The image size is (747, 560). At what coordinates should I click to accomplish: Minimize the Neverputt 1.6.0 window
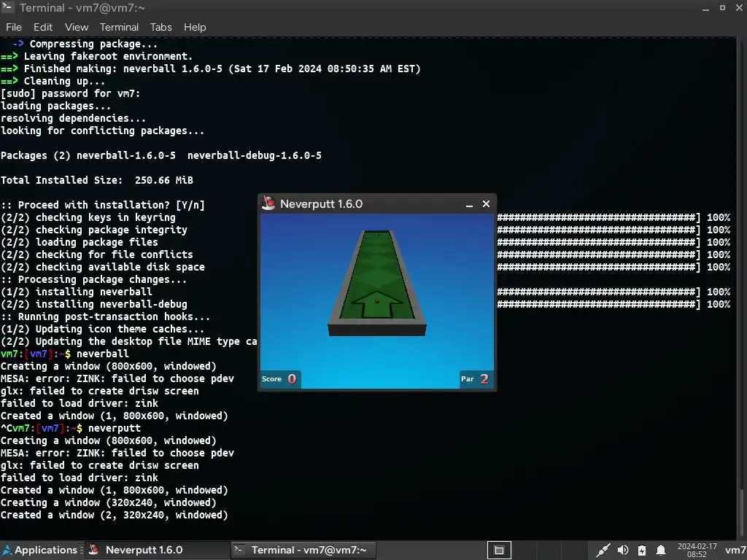(x=469, y=204)
